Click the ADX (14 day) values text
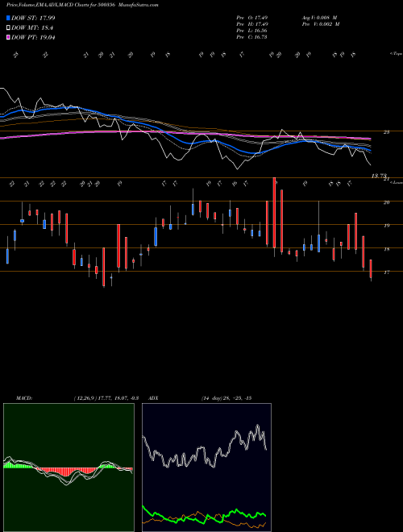Image resolution: width=403 pixels, height=532 pixels. pyautogui.click(x=226, y=398)
